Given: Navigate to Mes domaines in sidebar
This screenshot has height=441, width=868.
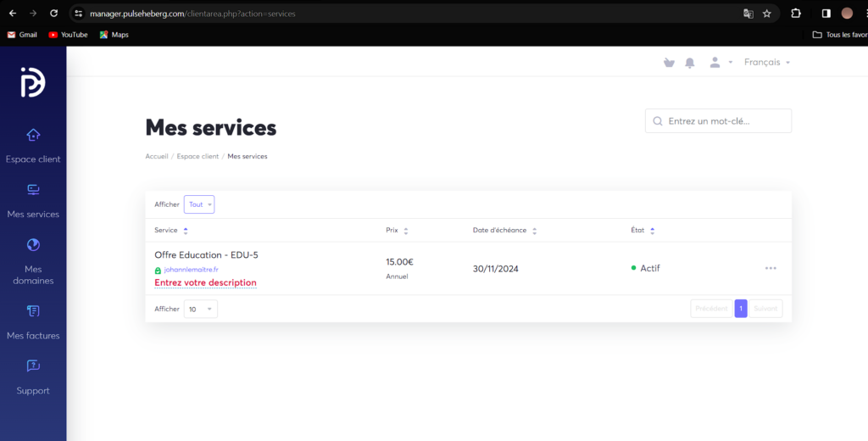Looking at the screenshot, I should pyautogui.click(x=33, y=260).
